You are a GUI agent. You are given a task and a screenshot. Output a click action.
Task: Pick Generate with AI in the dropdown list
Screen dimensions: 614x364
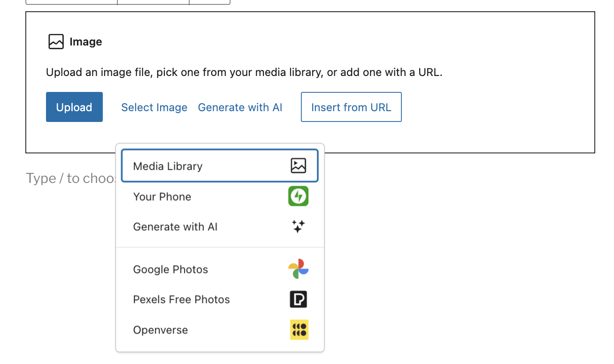(x=175, y=227)
